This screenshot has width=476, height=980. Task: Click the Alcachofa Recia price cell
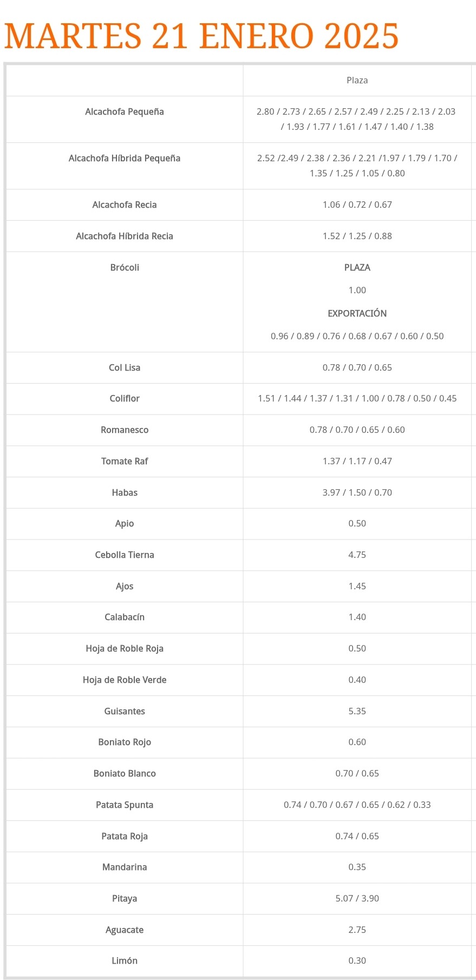click(357, 205)
